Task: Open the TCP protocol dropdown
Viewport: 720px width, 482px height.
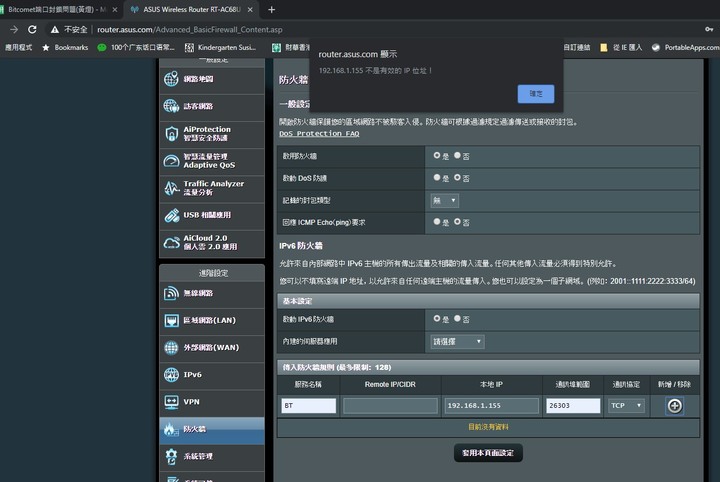Action: (626, 406)
